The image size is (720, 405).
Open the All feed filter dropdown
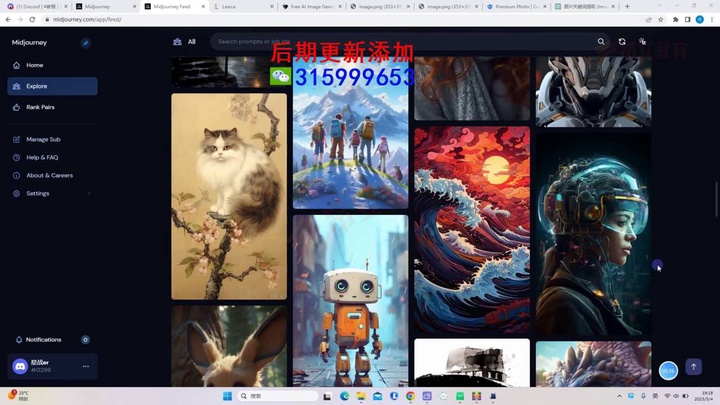click(184, 42)
